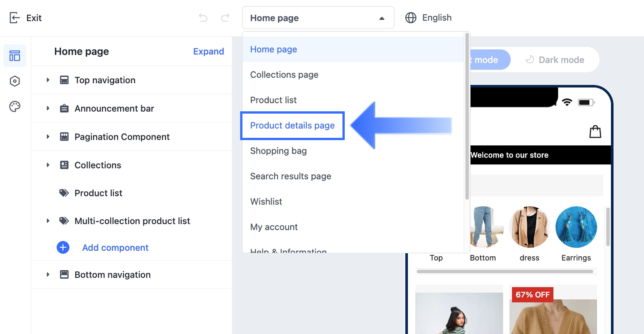Select the Bottom navigation row label
This screenshot has width=644, height=334.
coord(113,275)
